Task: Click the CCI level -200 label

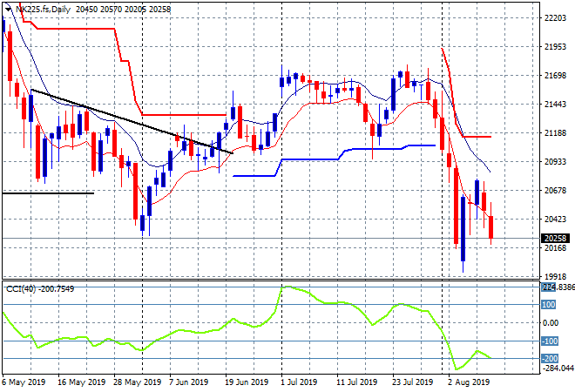Action: 550,359
